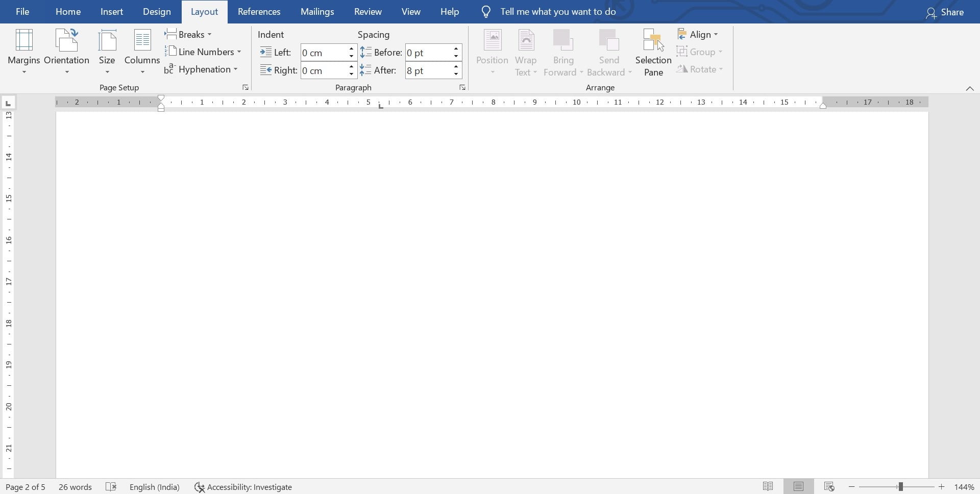The image size is (980, 494).
Task: Open the Orientation options
Action: point(66,52)
